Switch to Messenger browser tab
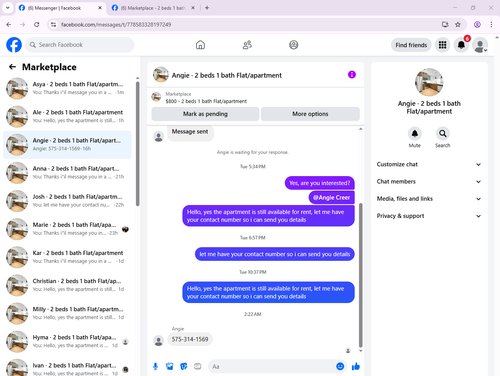Viewport: 500px width, 376px height. (x=60, y=8)
